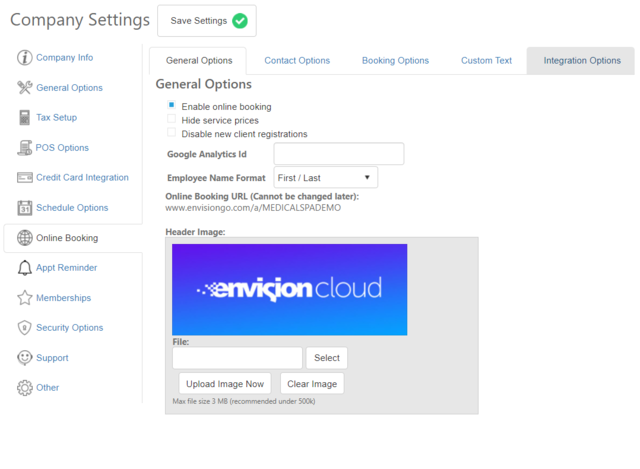
Task: Go to POS Options page
Action: [x=62, y=148]
